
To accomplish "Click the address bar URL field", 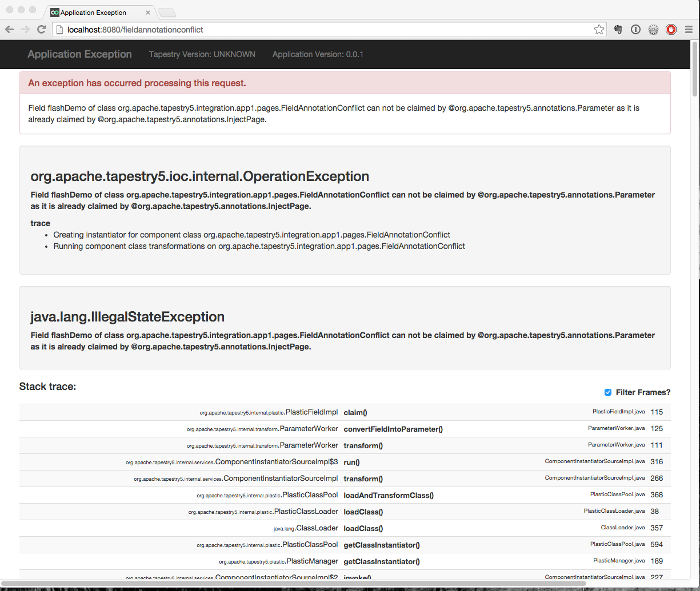I will pyautogui.click(x=320, y=30).
